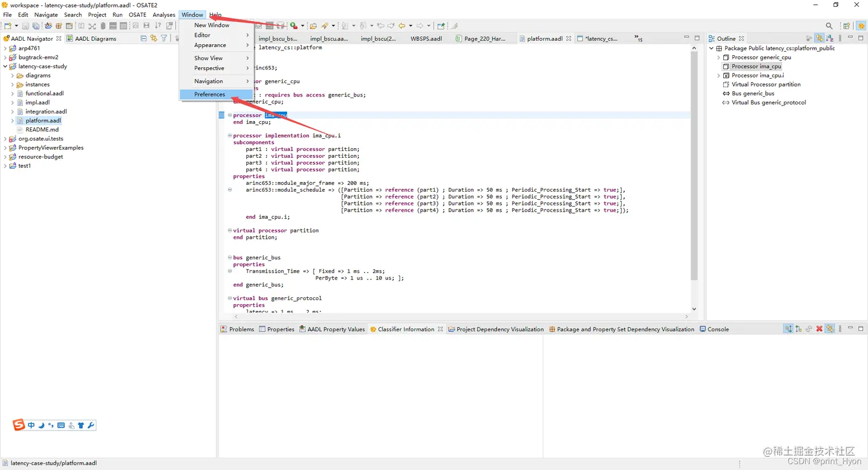Image resolution: width=868 pixels, height=470 pixels.
Task: Click the editor horizontal scrollbar
Action: pyautogui.click(x=461, y=316)
